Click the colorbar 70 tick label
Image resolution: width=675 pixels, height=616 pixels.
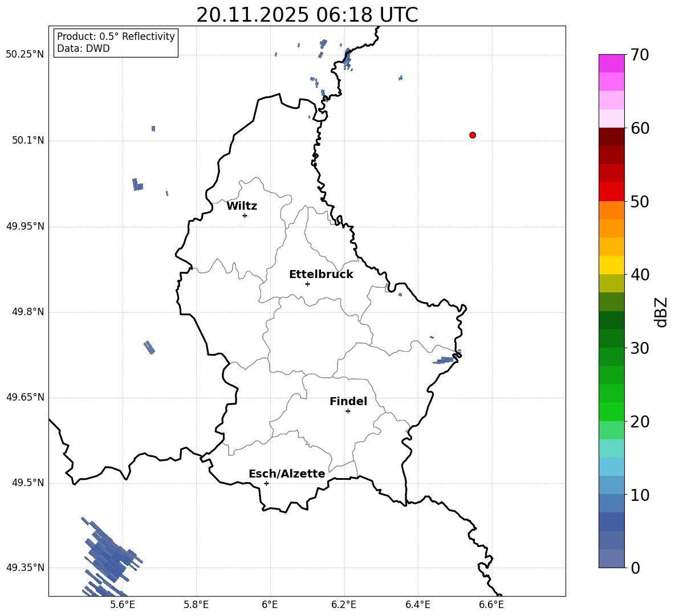pyautogui.click(x=640, y=55)
